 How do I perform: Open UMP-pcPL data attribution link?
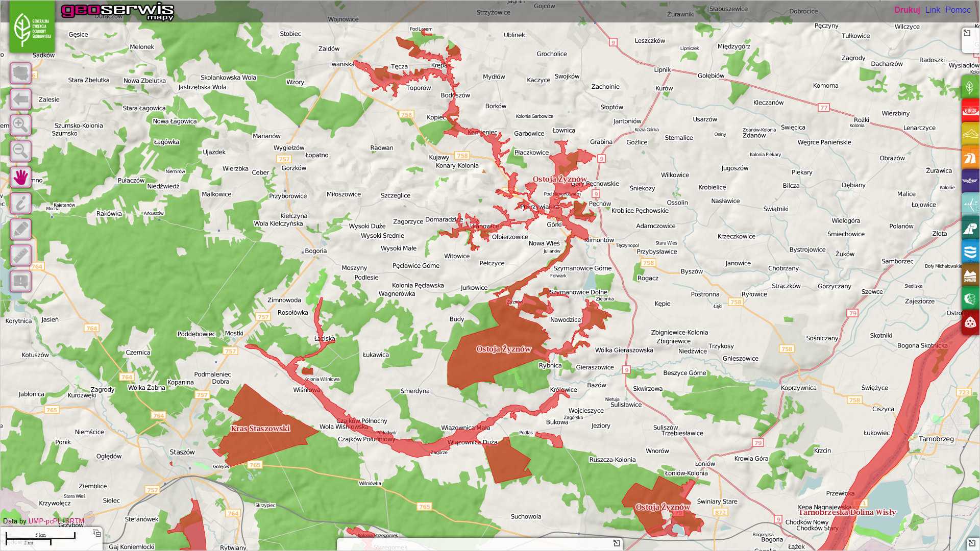(45, 521)
